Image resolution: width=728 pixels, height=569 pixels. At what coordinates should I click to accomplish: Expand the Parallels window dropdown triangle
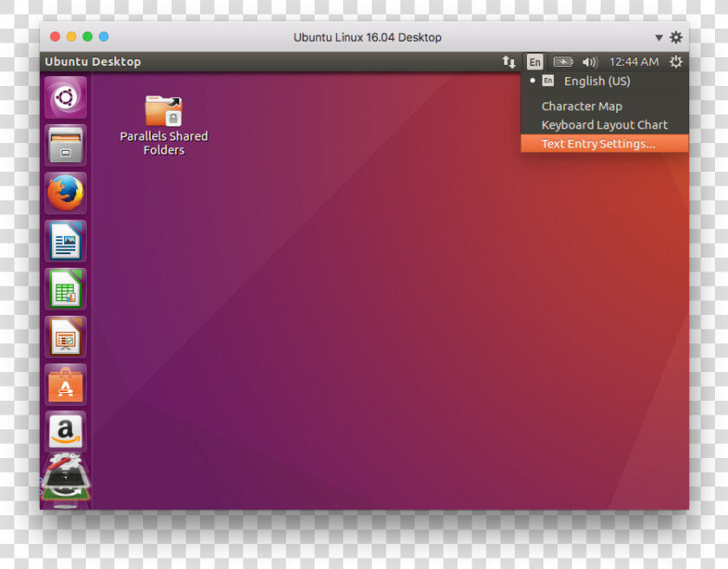coord(659,37)
